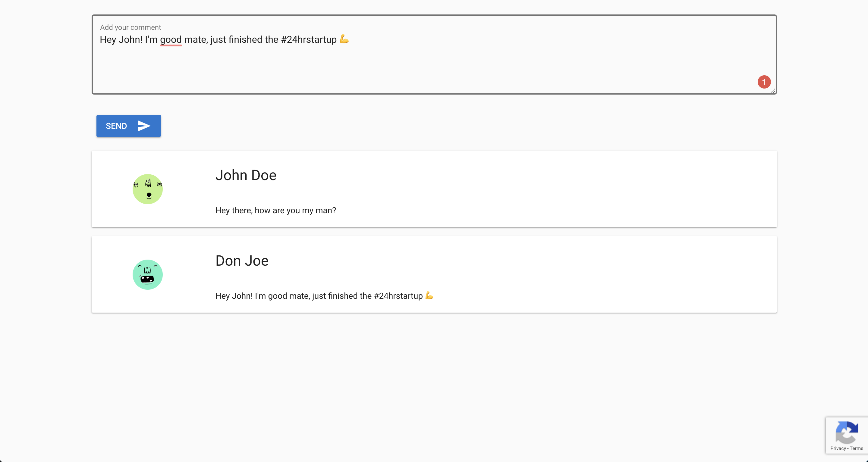Click Don Joe's teal avatar
The image size is (868, 462).
click(148, 274)
